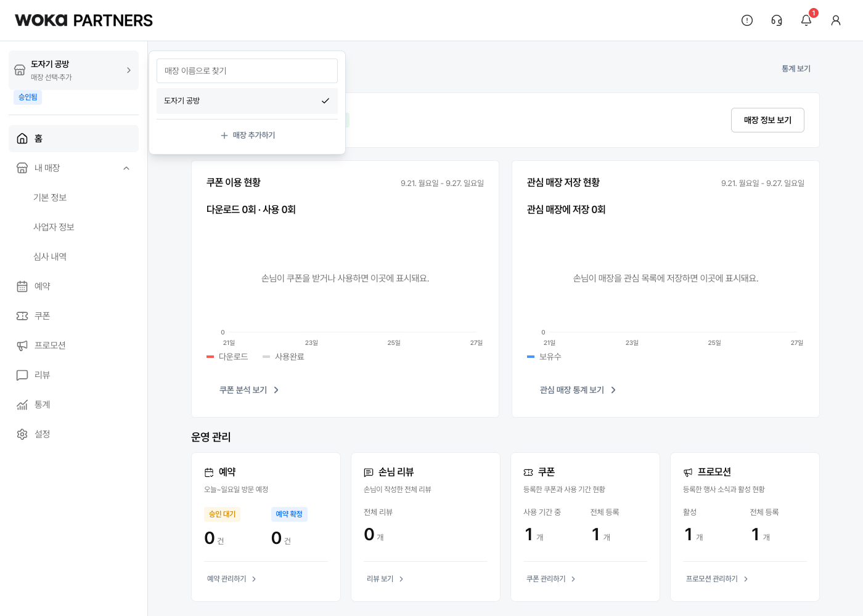Click the ticket icon in 쿠폰 card
Image resolution: width=863 pixels, height=616 pixels.
coord(528,472)
